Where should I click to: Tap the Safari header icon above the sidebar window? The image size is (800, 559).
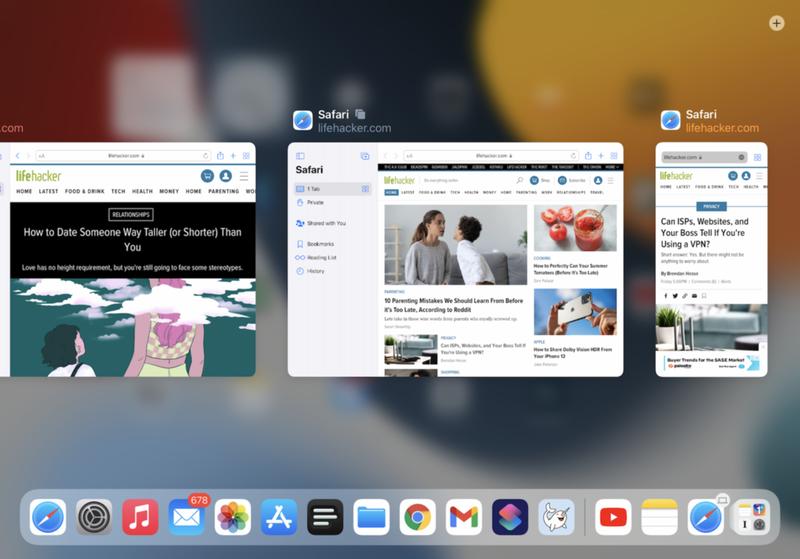pos(302,120)
